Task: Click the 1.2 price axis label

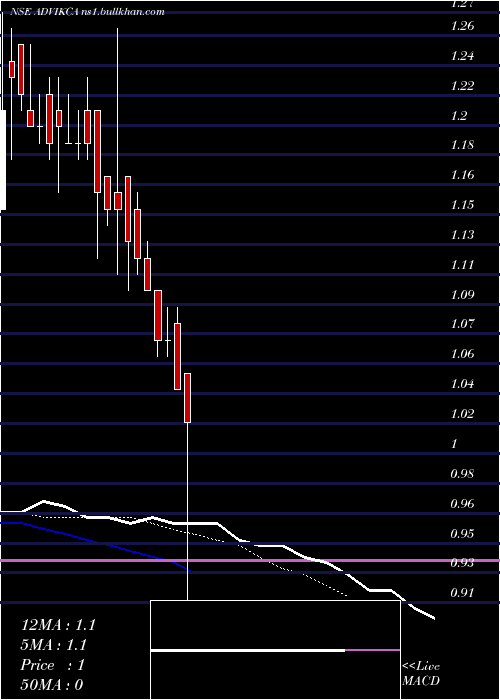Action: 459,116
